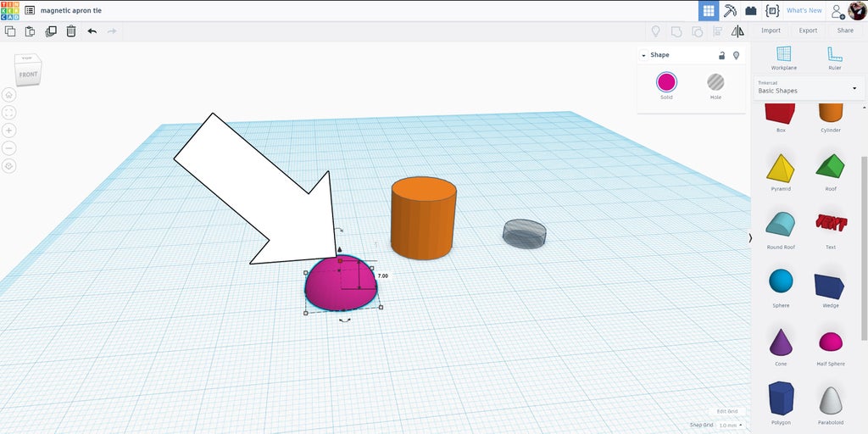The width and height of the screenshot is (868, 434).
Task: Zoom out with the minus icon
Action: 8,148
